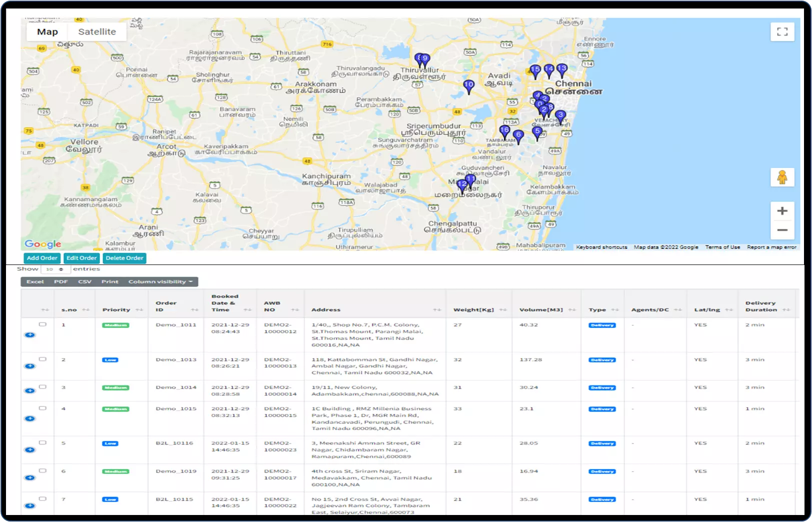Expand row details for Demo_1013
Image resolution: width=812 pixels, height=522 pixels.
[x=30, y=366]
